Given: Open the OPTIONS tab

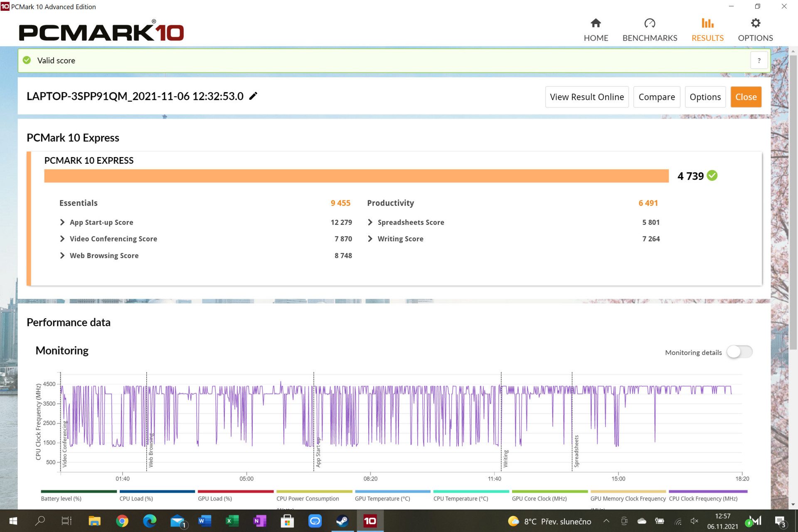Looking at the screenshot, I should (x=755, y=30).
